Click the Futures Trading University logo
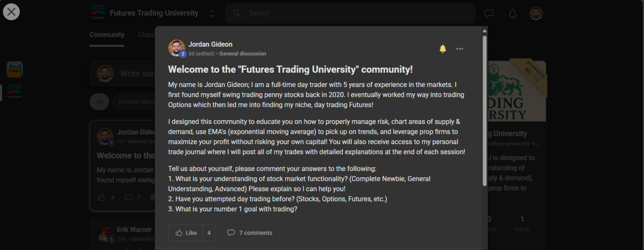This screenshot has height=250, width=644. 97,13
